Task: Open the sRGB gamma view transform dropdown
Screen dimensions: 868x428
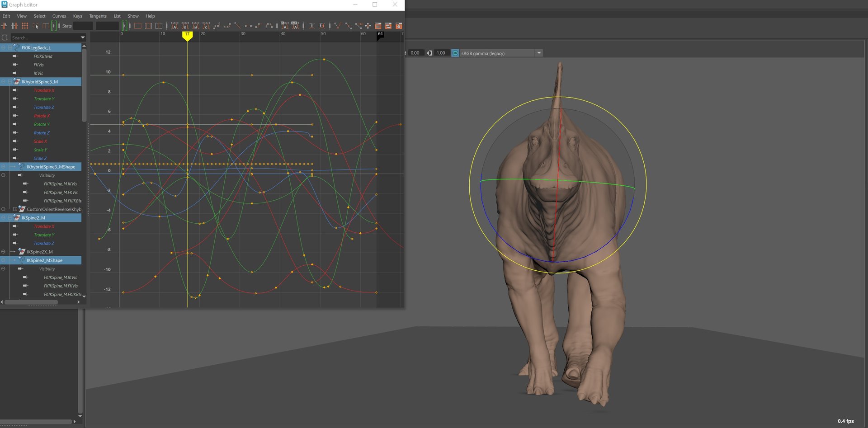Action: click(538, 53)
